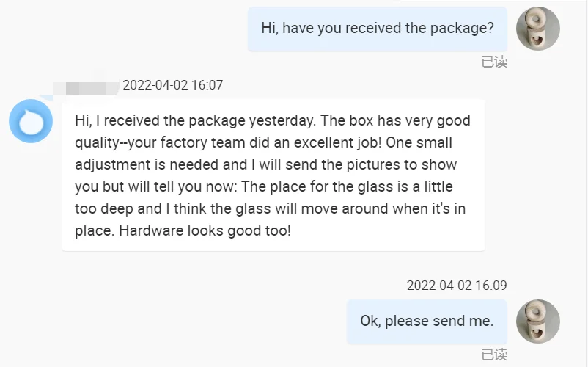This screenshot has height=367, width=588.
Task: Open the customer's blue bubble avatar
Action: [x=31, y=121]
